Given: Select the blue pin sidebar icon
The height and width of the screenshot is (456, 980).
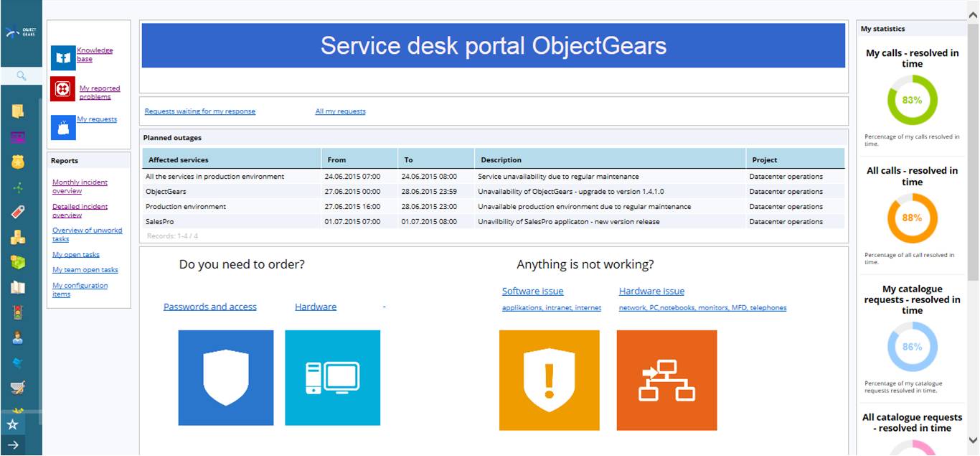Looking at the screenshot, I should pyautogui.click(x=18, y=363).
